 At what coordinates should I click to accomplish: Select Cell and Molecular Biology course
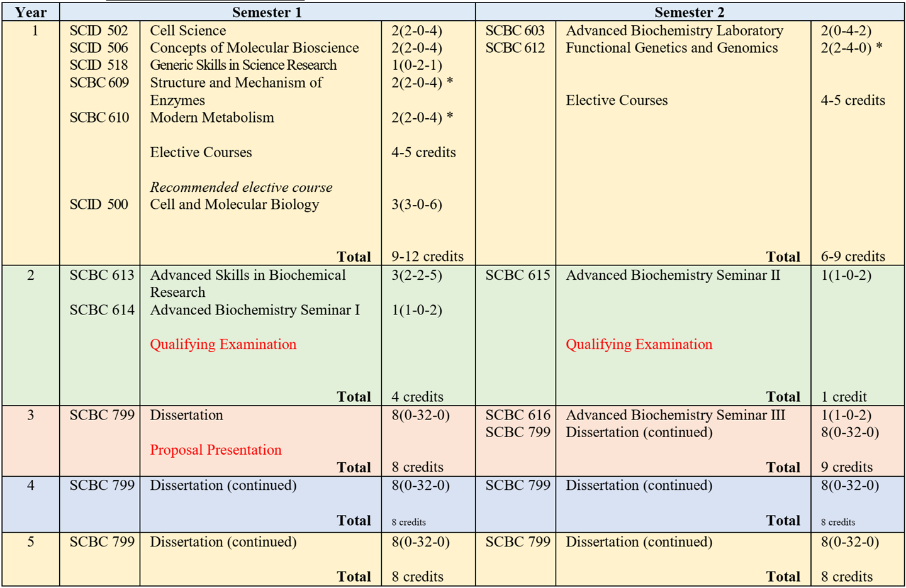click(234, 204)
